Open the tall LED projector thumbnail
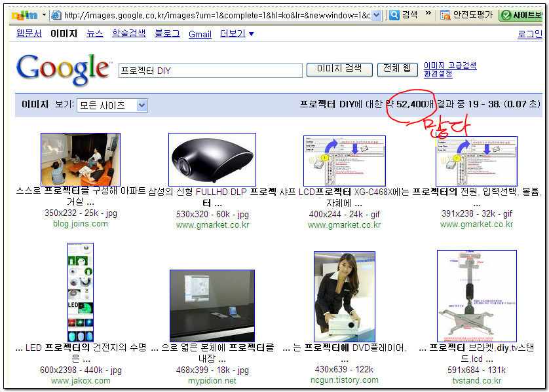The image size is (549, 392). (81, 293)
